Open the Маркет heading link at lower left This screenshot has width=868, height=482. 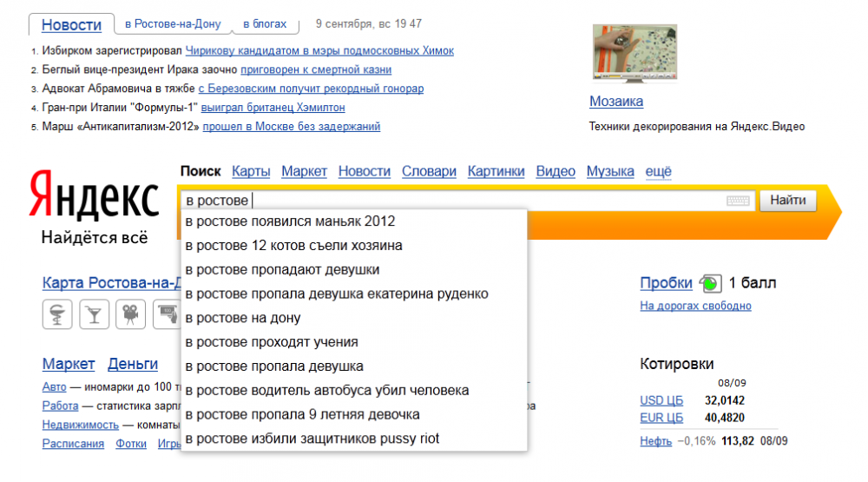69,364
